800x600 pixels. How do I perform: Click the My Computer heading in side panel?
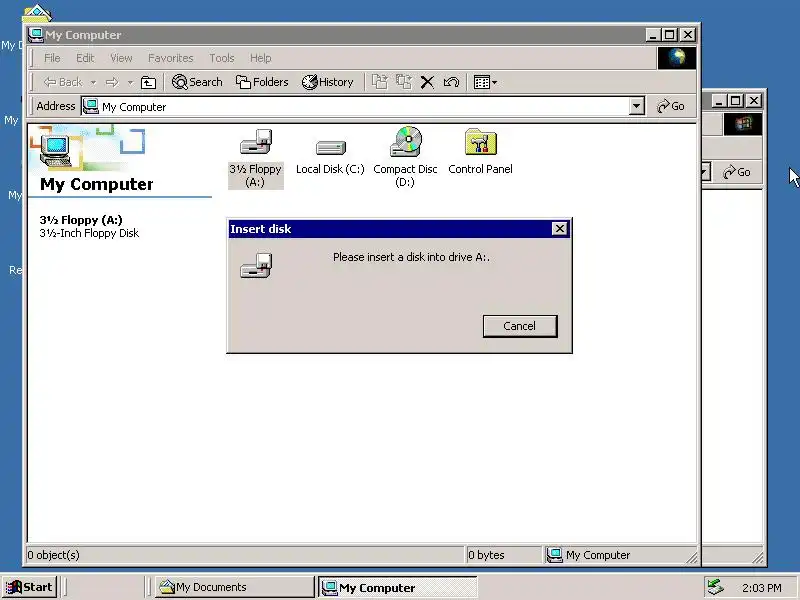click(96, 184)
